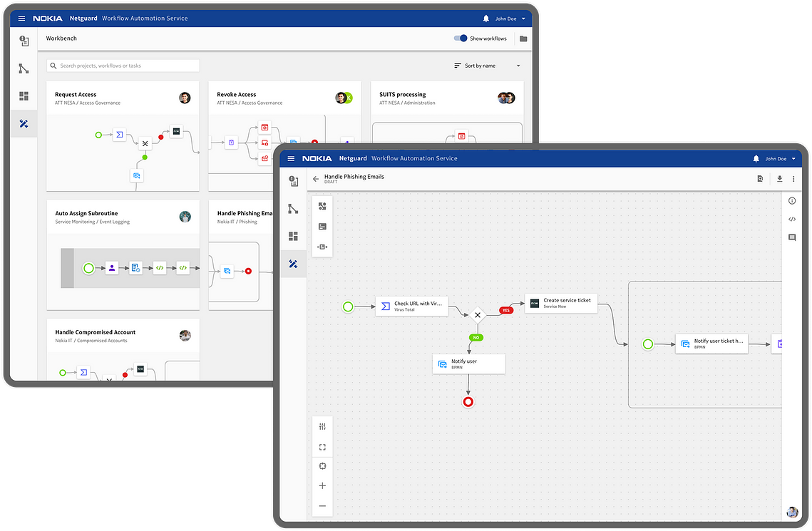Open the Request Access workflow card
The width and height of the screenshot is (812, 531).
coord(123,136)
